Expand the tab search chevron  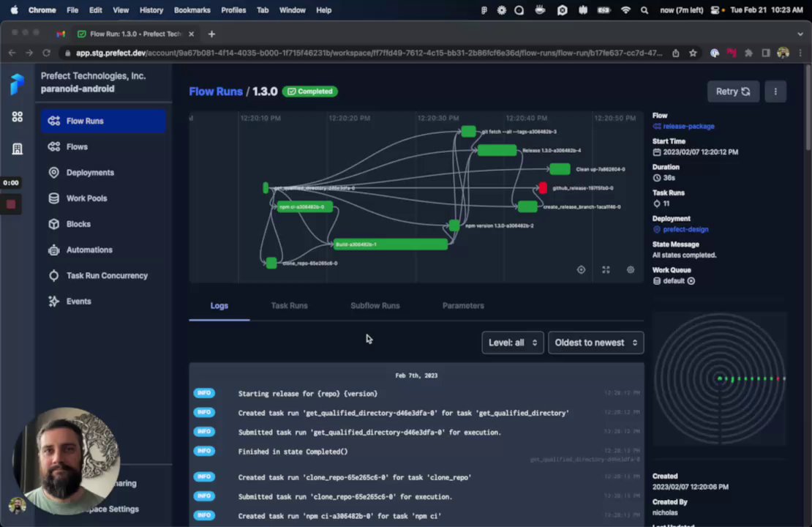800,34
